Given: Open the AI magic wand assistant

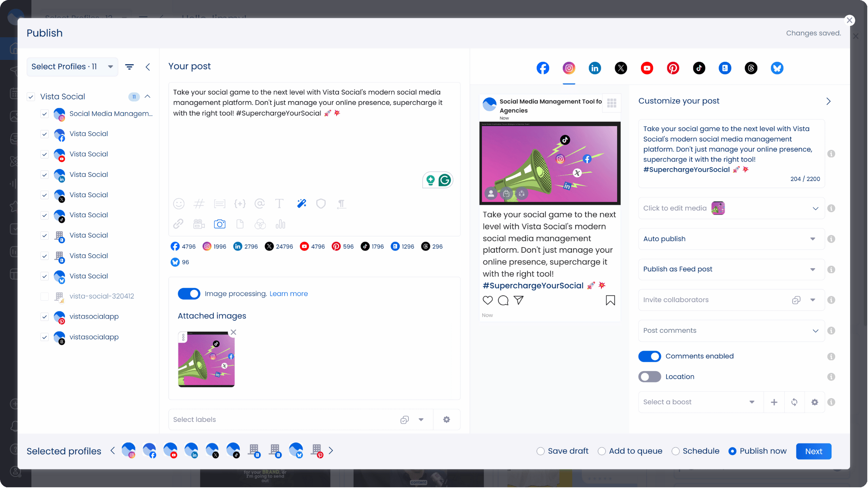Looking at the screenshot, I should [x=301, y=203].
